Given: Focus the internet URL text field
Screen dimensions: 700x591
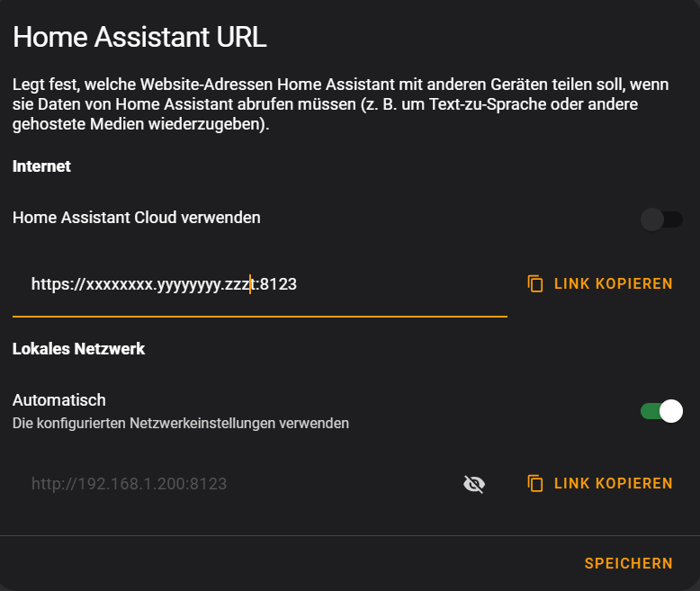Looking at the screenshot, I should (260, 284).
